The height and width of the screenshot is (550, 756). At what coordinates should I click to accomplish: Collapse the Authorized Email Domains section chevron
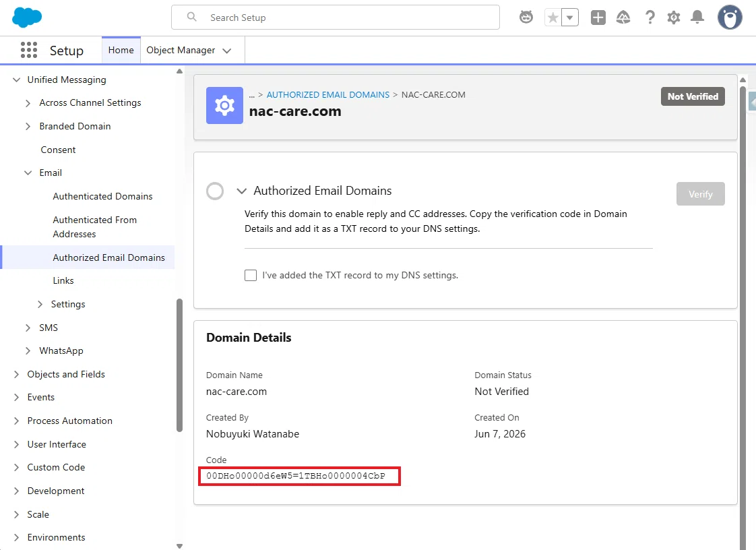point(241,191)
